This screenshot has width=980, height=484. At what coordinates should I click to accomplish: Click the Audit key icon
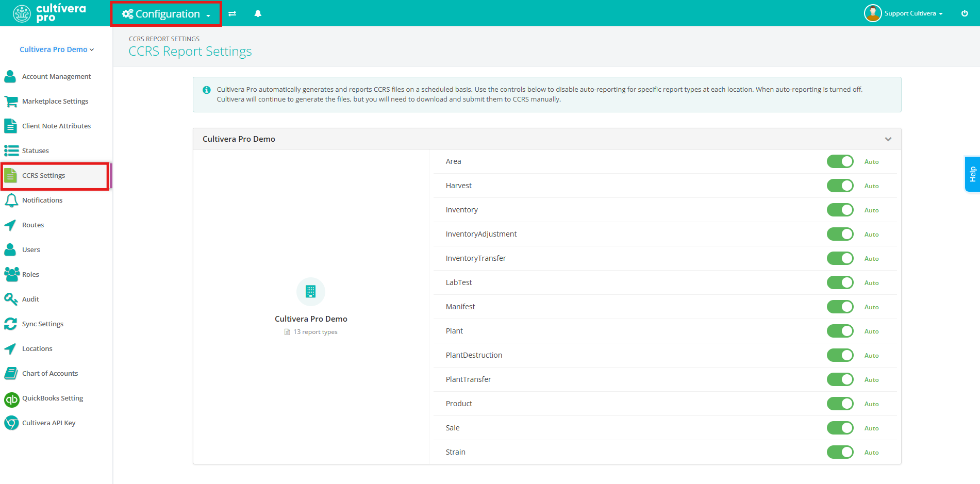point(11,299)
